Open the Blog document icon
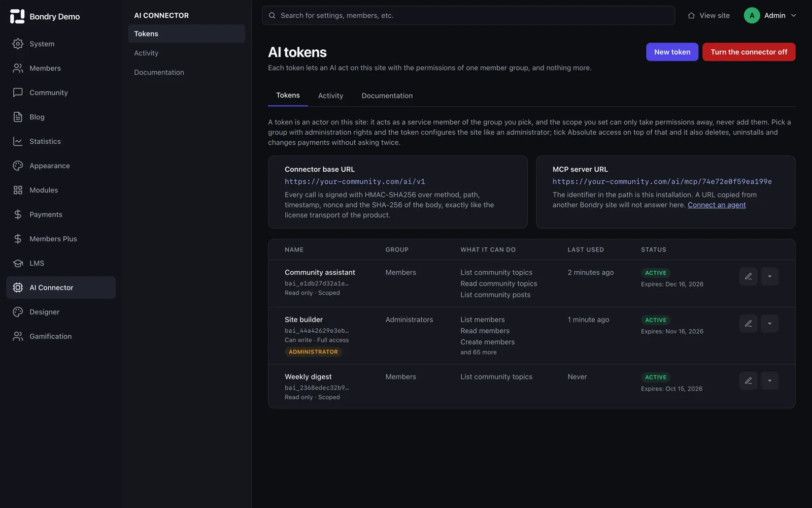This screenshot has width=812, height=508. click(18, 117)
